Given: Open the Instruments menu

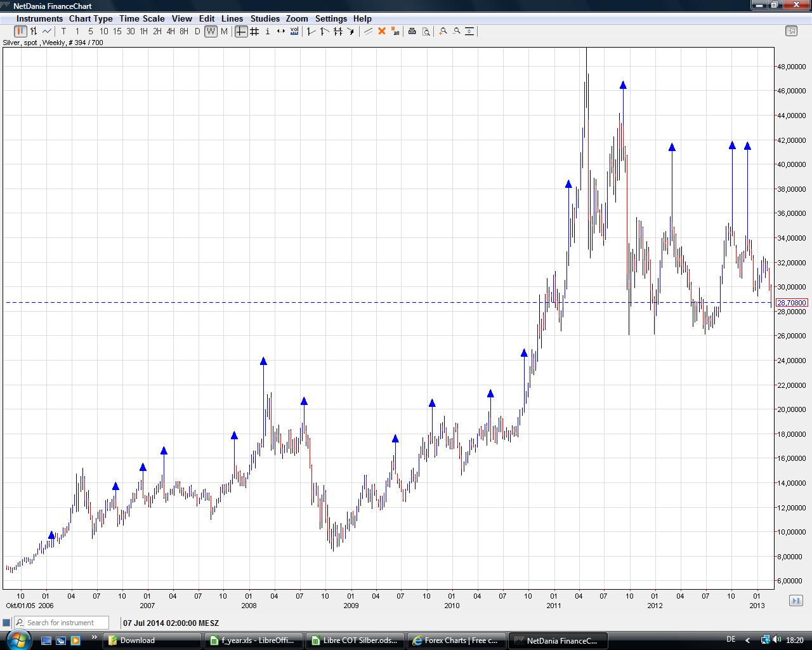Looking at the screenshot, I should pos(39,18).
